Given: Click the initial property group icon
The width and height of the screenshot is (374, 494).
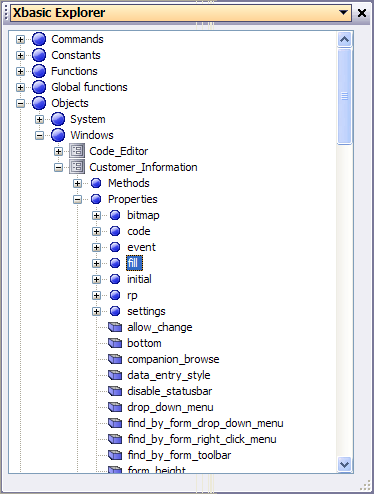Looking at the screenshot, I should click(x=115, y=279).
